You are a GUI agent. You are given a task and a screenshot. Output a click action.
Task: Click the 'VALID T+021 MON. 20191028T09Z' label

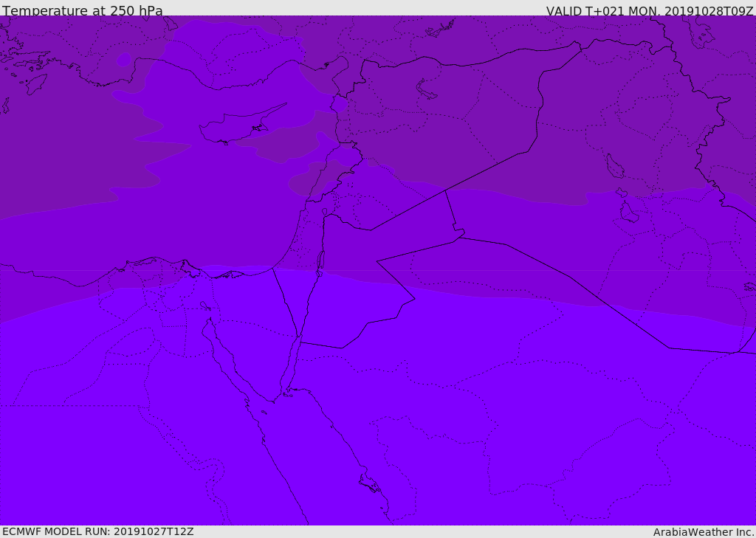[x=650, y=10]
